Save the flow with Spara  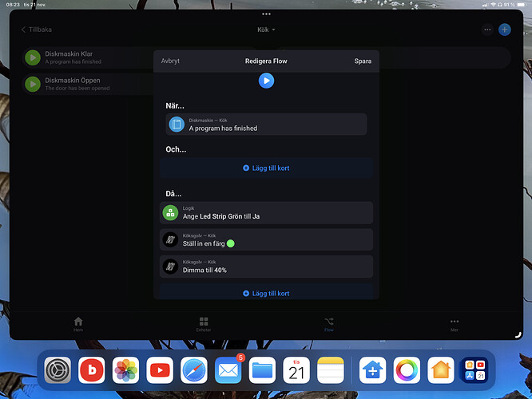(x=363, y=61)
